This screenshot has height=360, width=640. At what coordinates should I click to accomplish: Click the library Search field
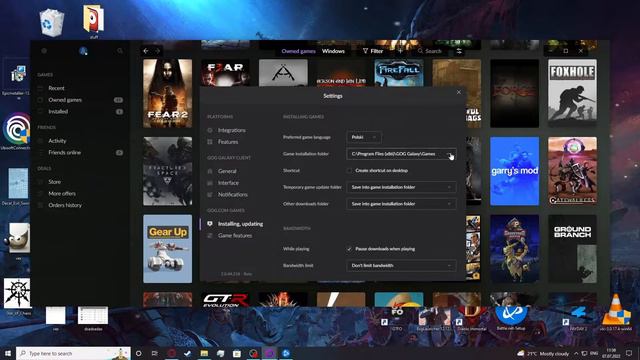(x=430, y=51)
